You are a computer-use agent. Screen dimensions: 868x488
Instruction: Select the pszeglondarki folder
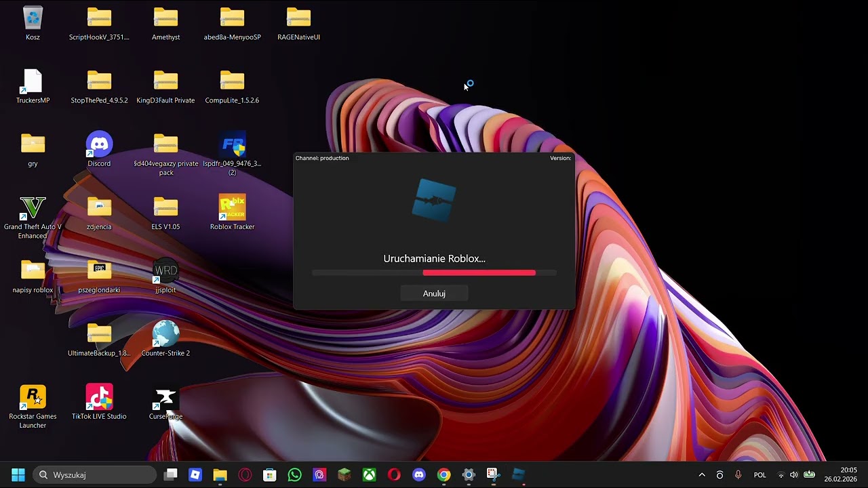[99, 277]
